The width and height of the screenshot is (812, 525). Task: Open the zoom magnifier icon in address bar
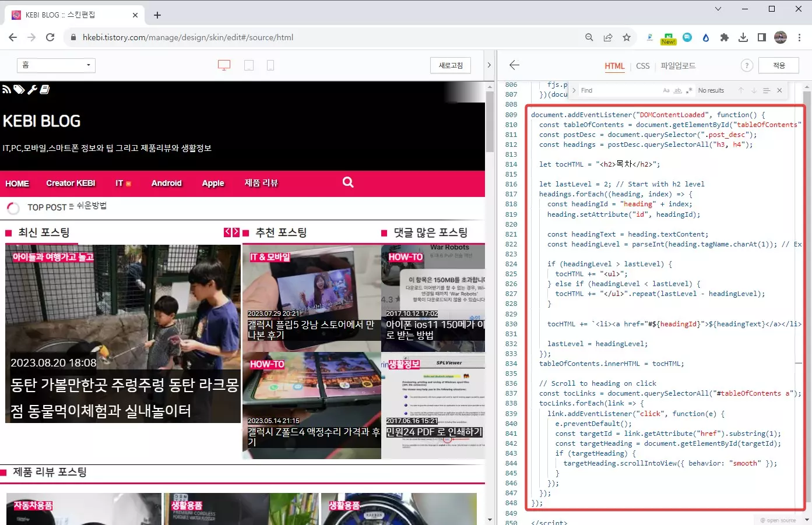click(x=589, y=37)
